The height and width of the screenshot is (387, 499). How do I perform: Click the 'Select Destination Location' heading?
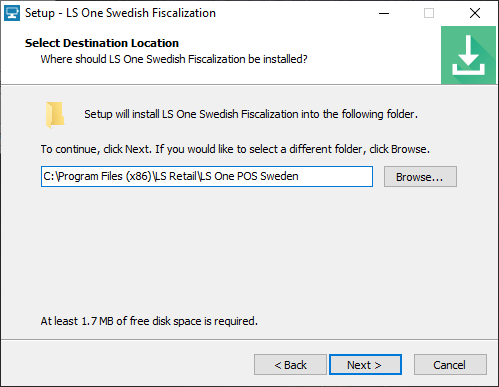click(x=102, y=43)
